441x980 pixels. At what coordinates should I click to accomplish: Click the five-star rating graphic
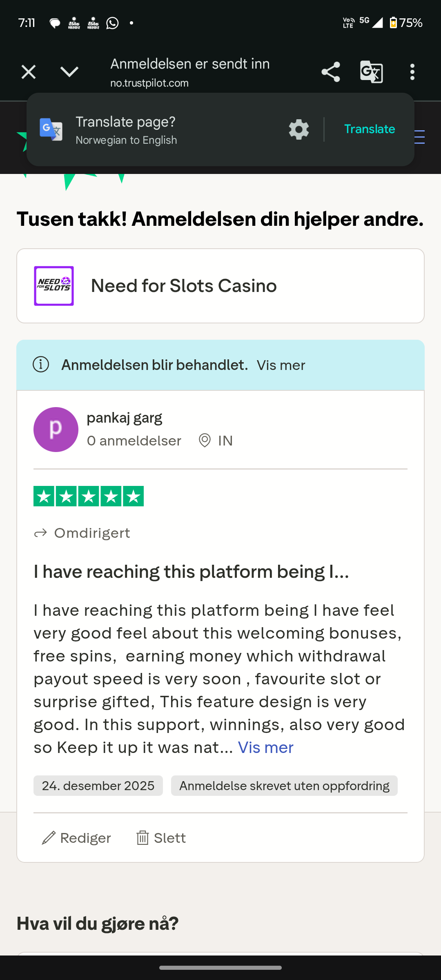[x=89, y=496]
